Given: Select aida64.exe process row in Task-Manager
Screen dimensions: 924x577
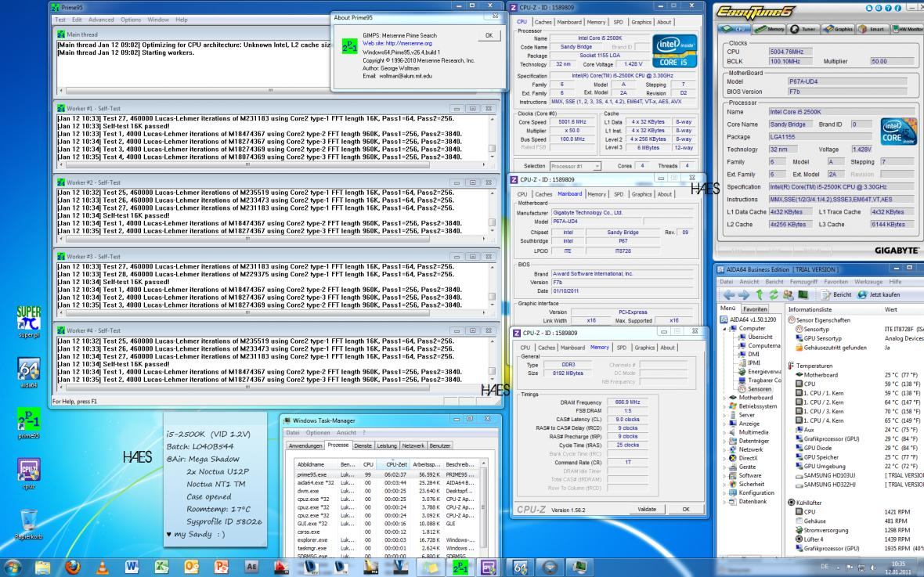Looking at the screenshot, I should pyautogui.click(x=388, y=483).
